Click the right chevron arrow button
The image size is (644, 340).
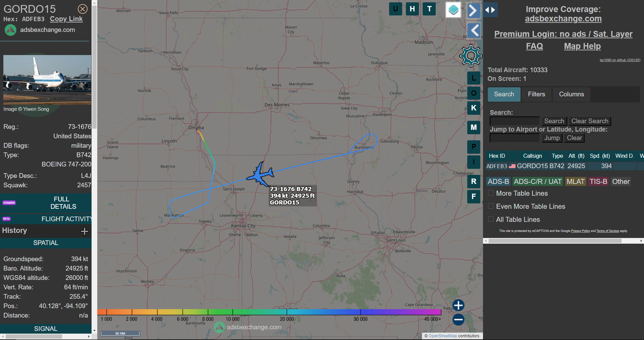click(x=473, y=10)
